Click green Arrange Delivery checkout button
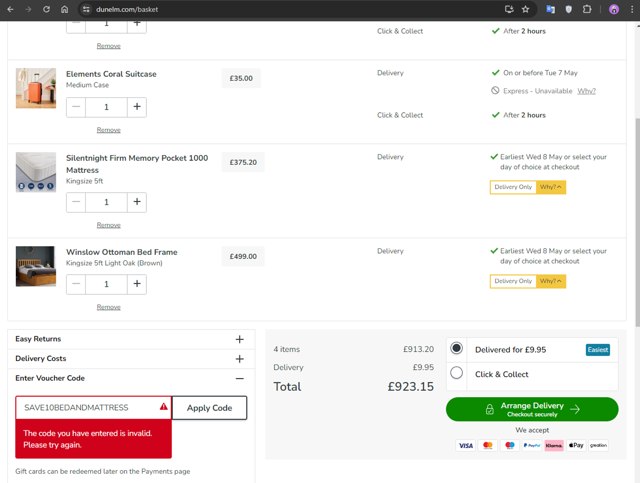 532,409
